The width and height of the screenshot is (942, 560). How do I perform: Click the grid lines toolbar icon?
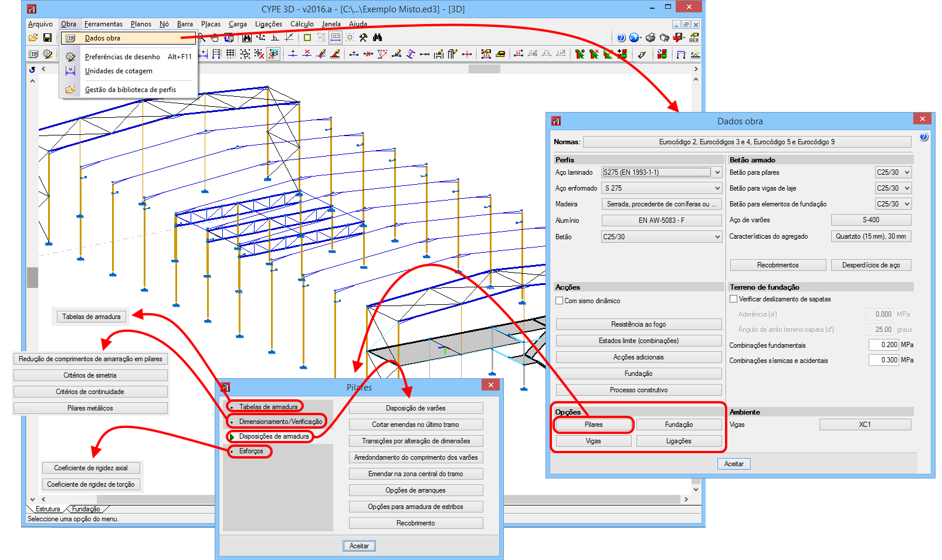pyautogui.click(x=231, y=54)
